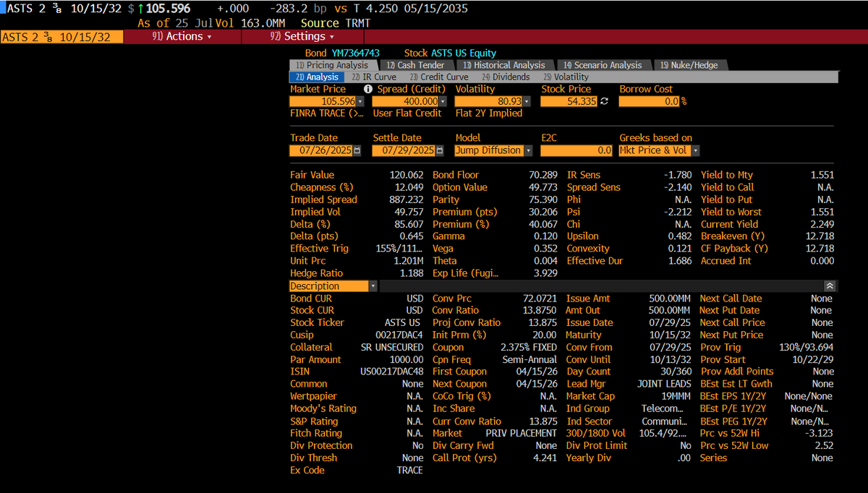868x493 pixels.
Task: Click the Trade Date field
Action: (x=322, y=150)
